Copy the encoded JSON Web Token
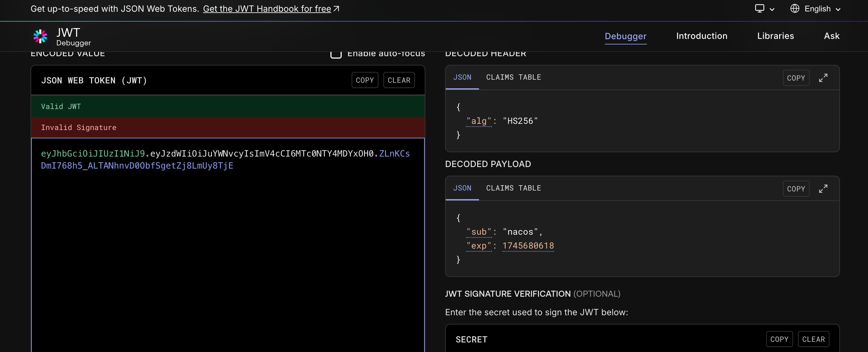Image resolution: width=868 pixels, height=352 pixels. tap(365, 80)
